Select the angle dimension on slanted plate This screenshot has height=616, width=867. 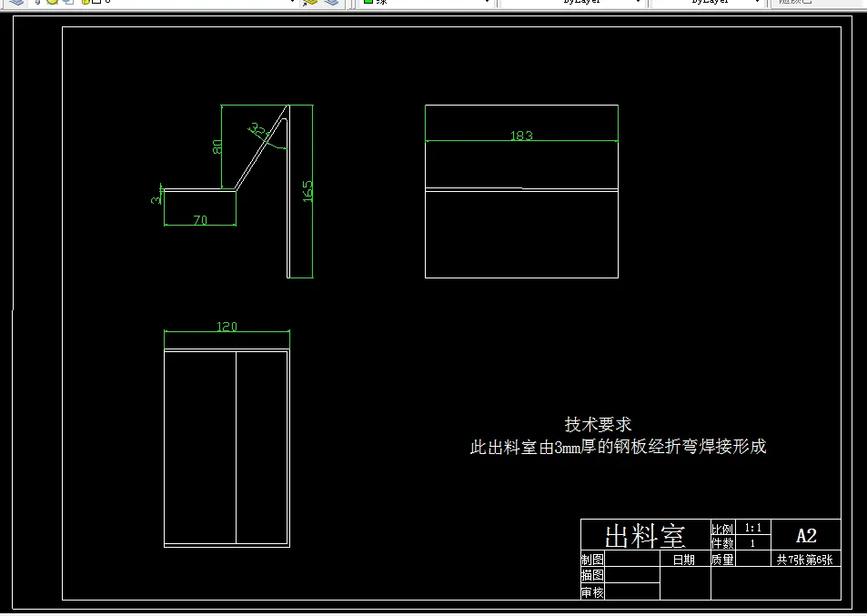(257, 130)
